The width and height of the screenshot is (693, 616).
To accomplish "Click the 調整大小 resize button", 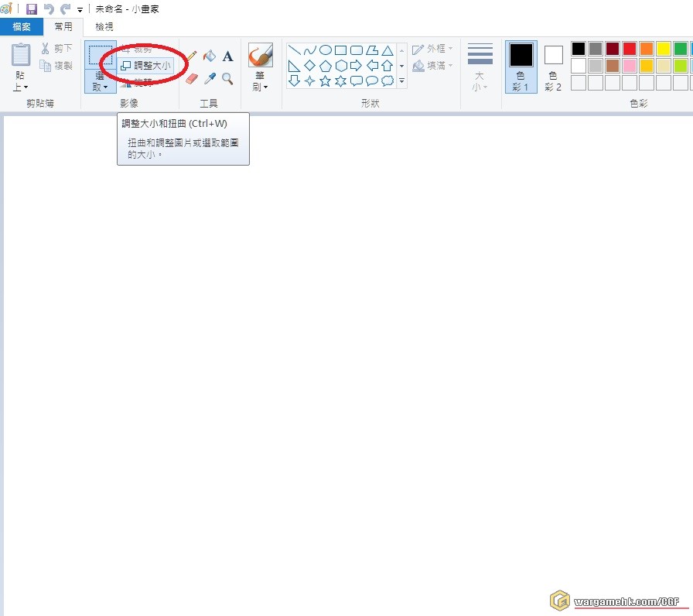I will pyautogui.click(x=146, y=66).
